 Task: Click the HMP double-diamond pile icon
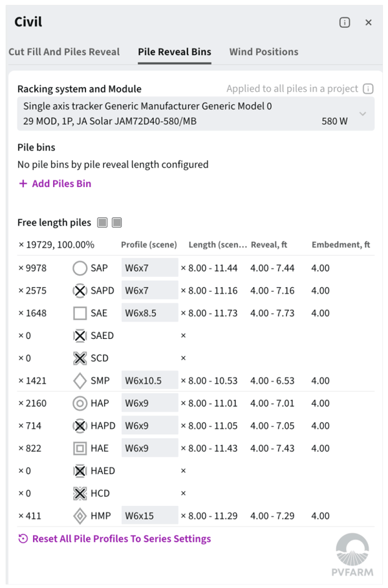click(80, 516)
